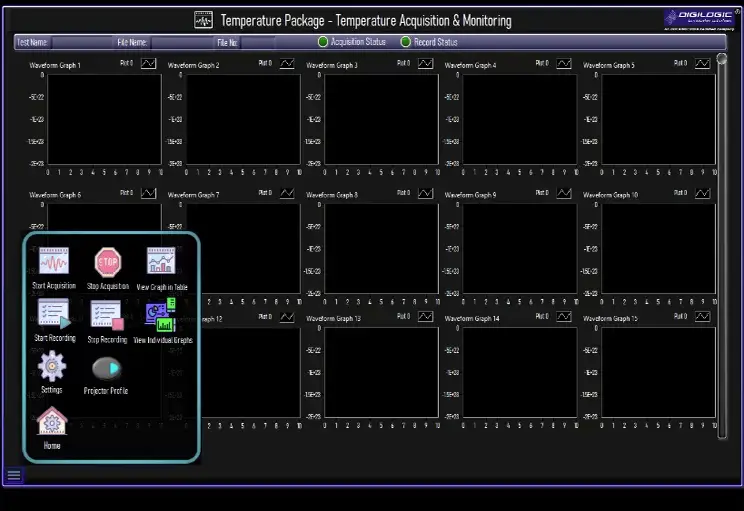The image size is (744, 511).
Task: Open View Individual Graphs
Action: tap(160, 314)
